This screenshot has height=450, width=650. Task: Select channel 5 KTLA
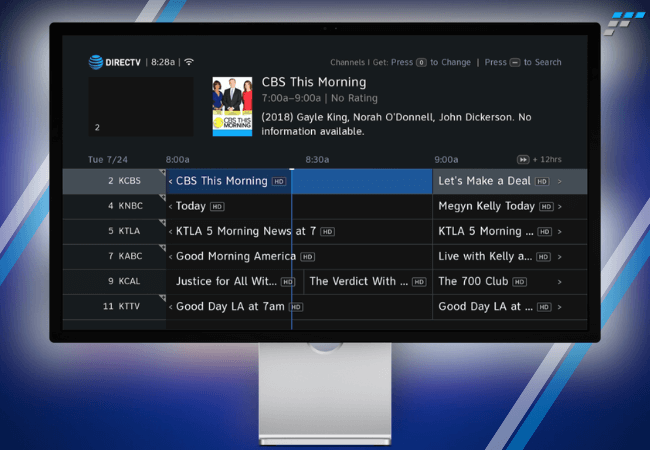[114, 231]
